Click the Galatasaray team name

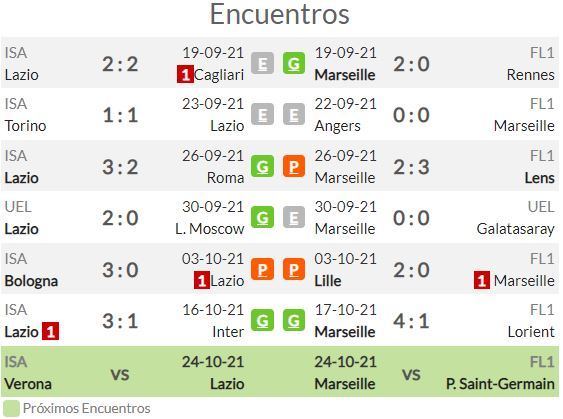pos(516,229)
